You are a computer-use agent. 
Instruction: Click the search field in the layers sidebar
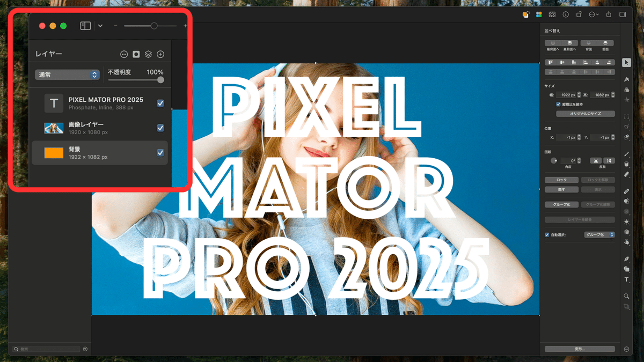click(47, 349)
